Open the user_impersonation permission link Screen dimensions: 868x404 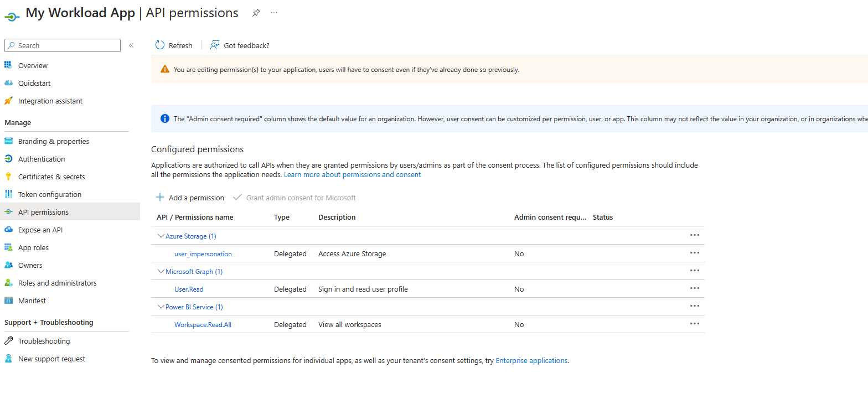pyautogui.click(x=203, y=253)
